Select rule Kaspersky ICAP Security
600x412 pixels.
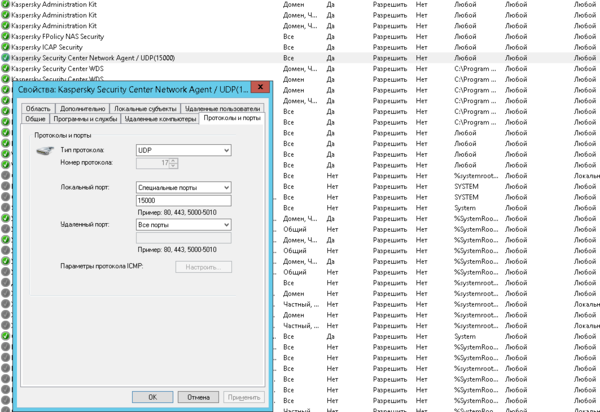(x=47, y=47)
